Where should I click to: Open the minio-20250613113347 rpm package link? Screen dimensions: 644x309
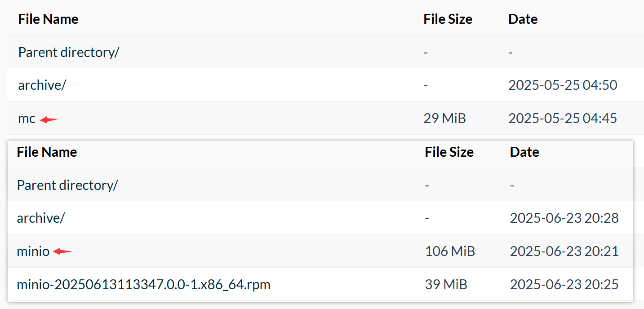click(143, 284)
